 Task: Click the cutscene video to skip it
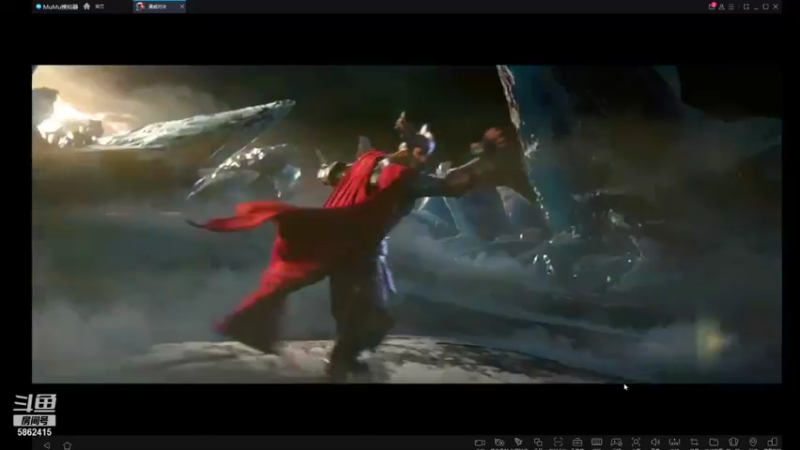[x=407, y=224]
